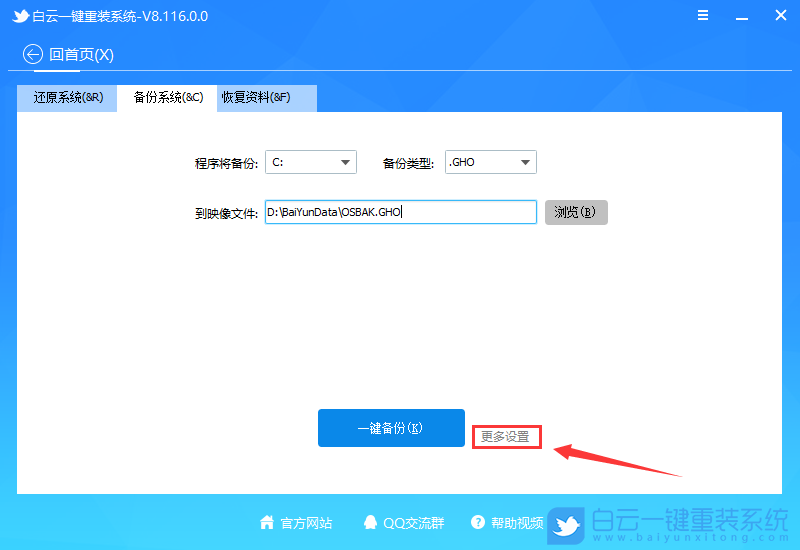Viewport: 800px width, 550px height.
Task: Click the bird logo in title bar
Action: 20,16
